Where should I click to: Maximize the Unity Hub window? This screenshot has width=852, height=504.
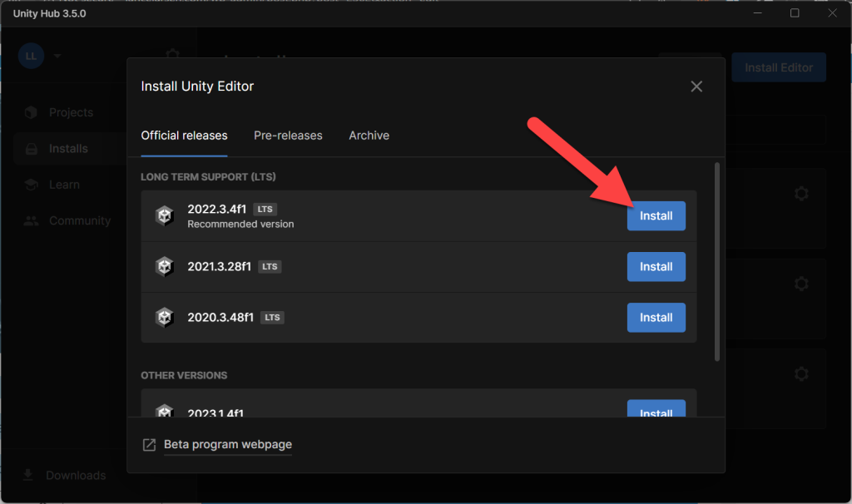[x=795, y=13]
